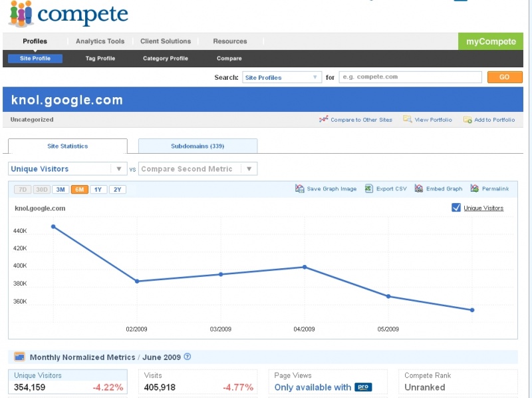Select the 6M time range toggle

click(78, 189)
